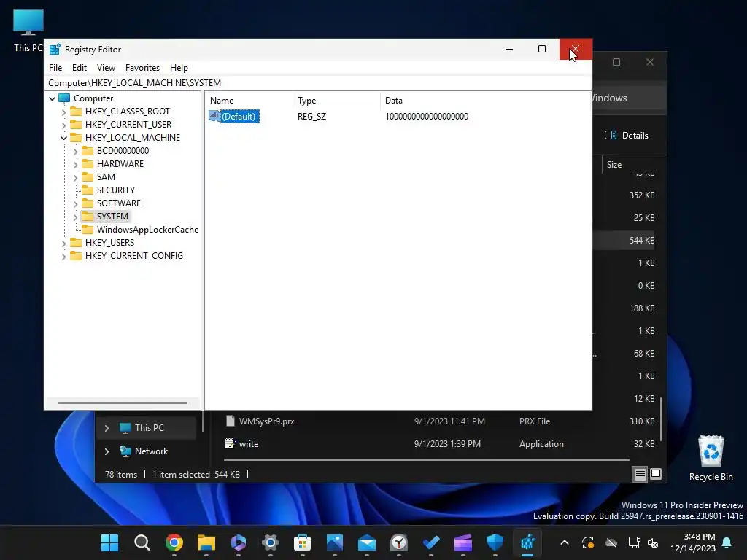Select the WindowsAppLockerCache folder icon
The height and width of the screenshot is (560, 747).
click(88, 230)
